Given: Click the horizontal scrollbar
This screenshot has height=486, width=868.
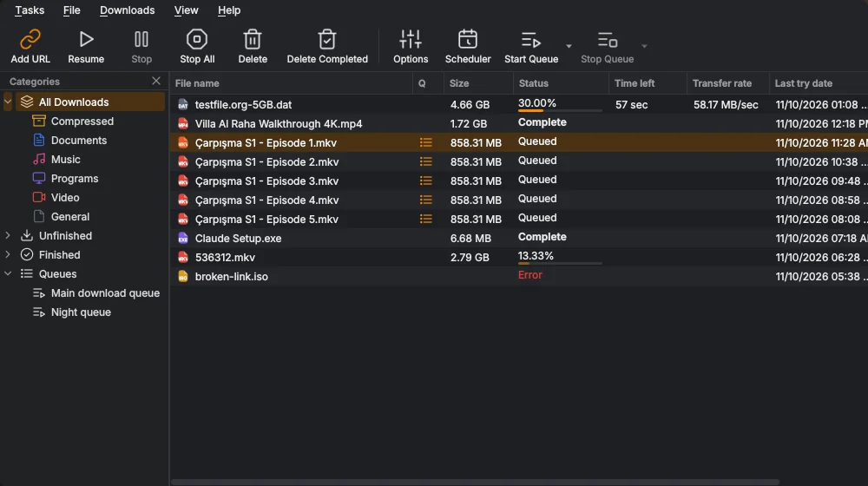Looking at the screenshot, I should tap(475, 483).
